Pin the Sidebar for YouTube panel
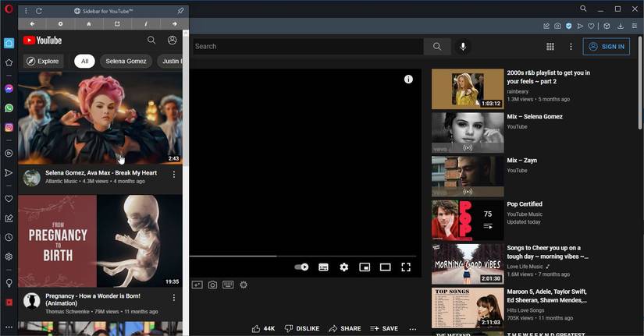Image resolution: width=644 pixels, height=336 pixels. 180,11
